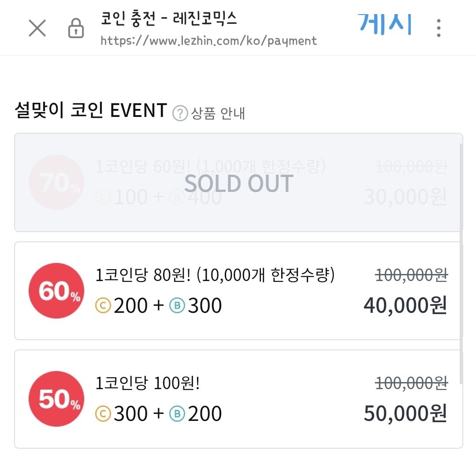The width and height of the screenshot is (476, 469).
Task: Click gold coin icon next to 200
Action: 103,305
